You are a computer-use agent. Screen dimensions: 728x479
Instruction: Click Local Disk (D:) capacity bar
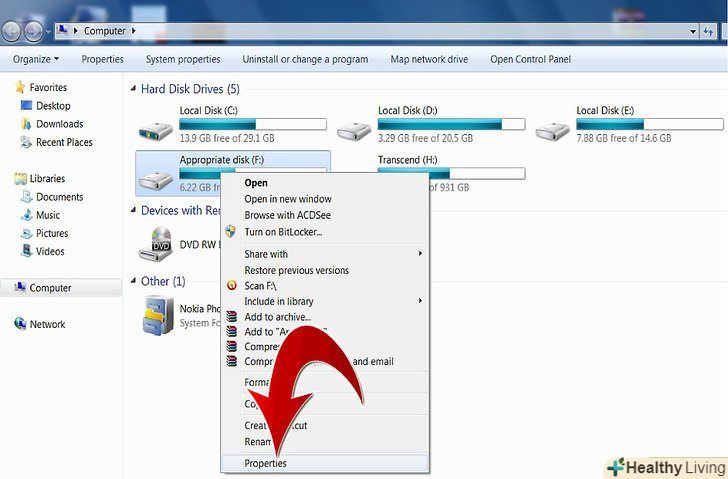[451, 124]
